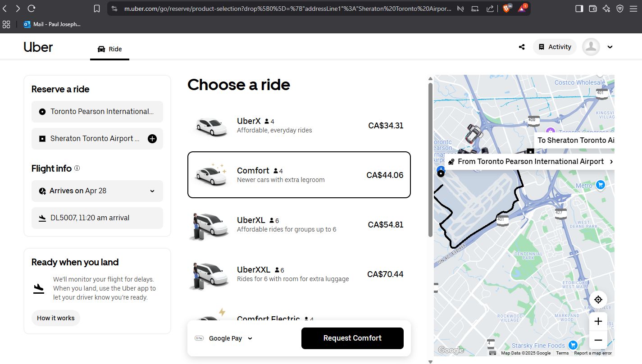Image resolution: width=642 pixels, height=364 pixels.
Task: Add a stop with the plus icon
Action: click(152, 139)
